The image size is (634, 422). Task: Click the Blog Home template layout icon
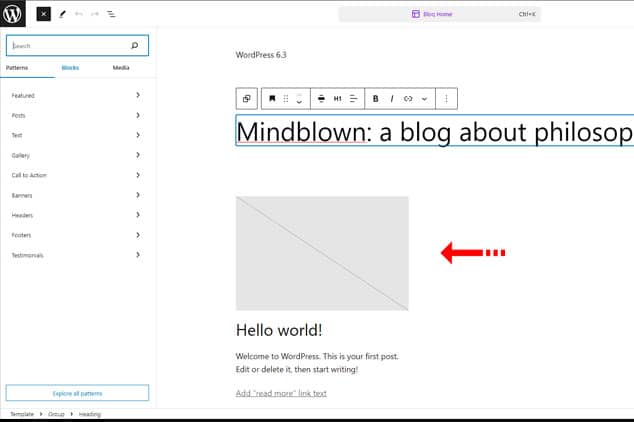416,14
